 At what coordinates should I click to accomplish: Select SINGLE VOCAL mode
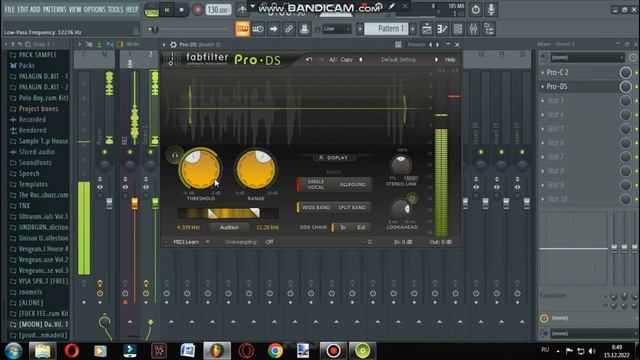click(x=316, y=184)
